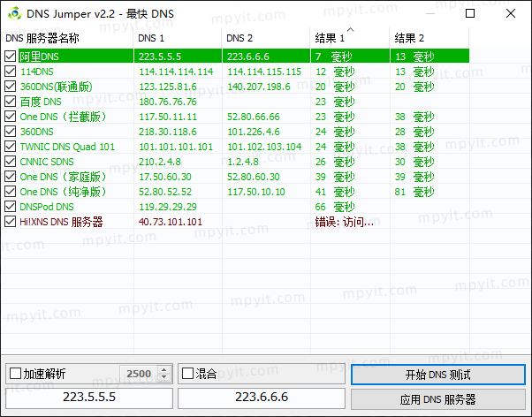Viewport: 532px width, 417px height.
Task: Uncheck the 114DNS checkbox
Action: [11, 72]
